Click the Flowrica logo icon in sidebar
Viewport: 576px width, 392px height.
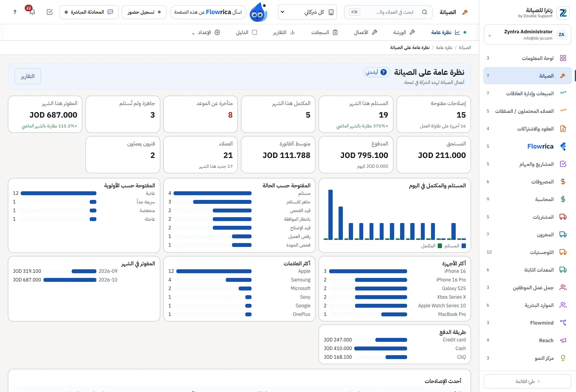(x=563, y=146)
